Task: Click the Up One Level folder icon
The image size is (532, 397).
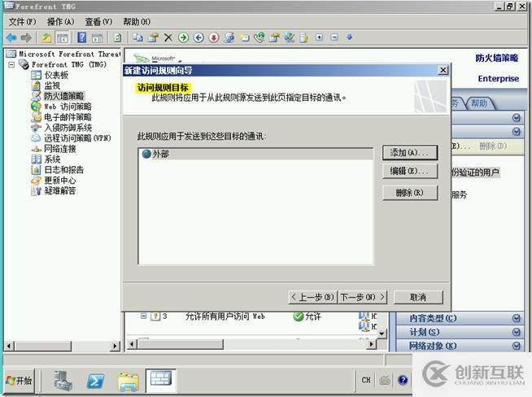Action: tap(47, 37)
